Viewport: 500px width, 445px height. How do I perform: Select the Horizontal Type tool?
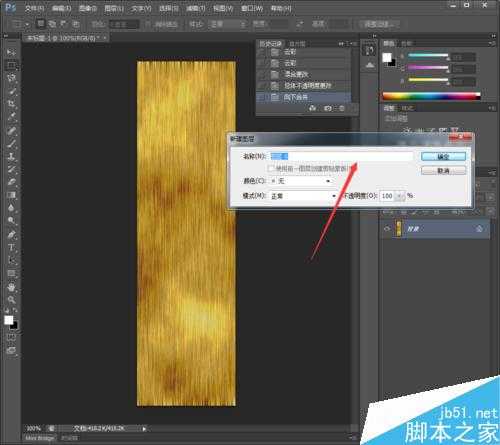tap(11, 248)
